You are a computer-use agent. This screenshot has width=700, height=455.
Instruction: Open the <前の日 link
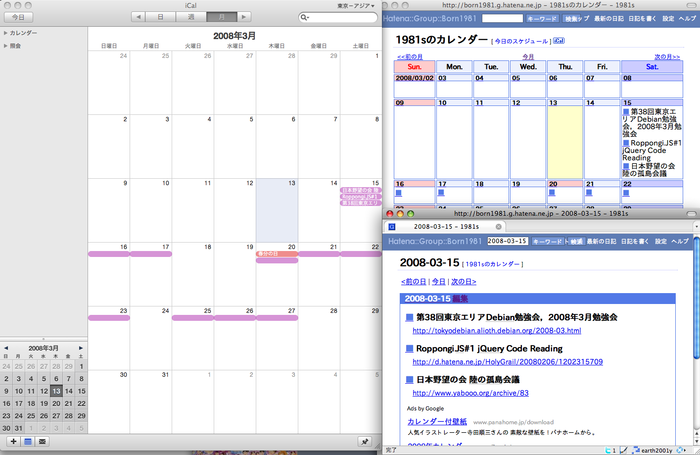tap(413, 282)
